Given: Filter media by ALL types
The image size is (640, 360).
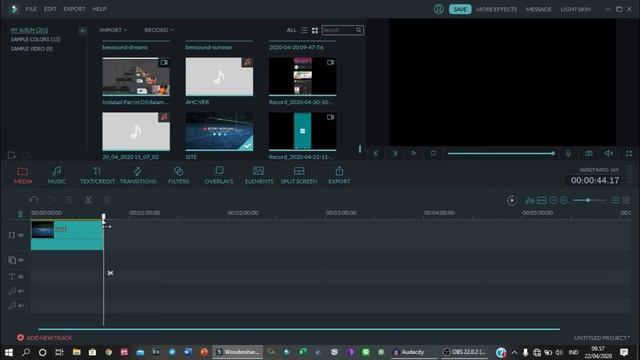Looking at the screenshot, I should coord(291,30).
